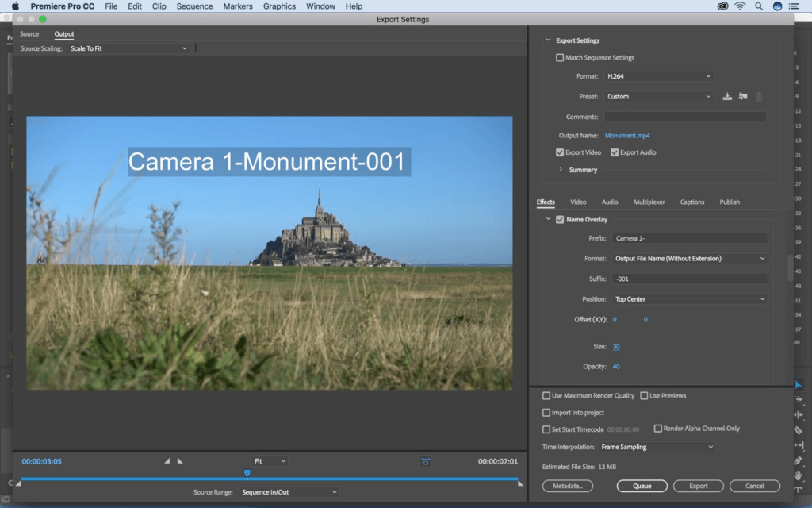Screen dimensions: 812x508
Task: Click the Opacity value 40
Action: pos(616,367)
